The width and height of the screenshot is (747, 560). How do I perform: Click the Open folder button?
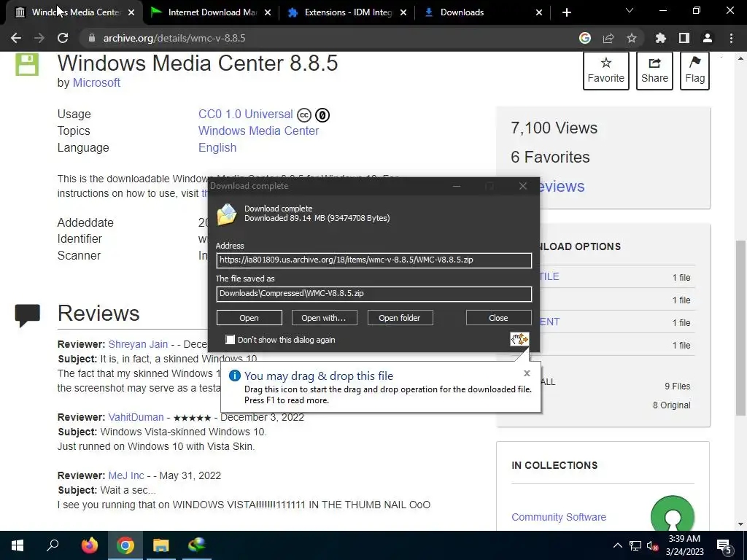pyautogui.click(x=400, y=318)
